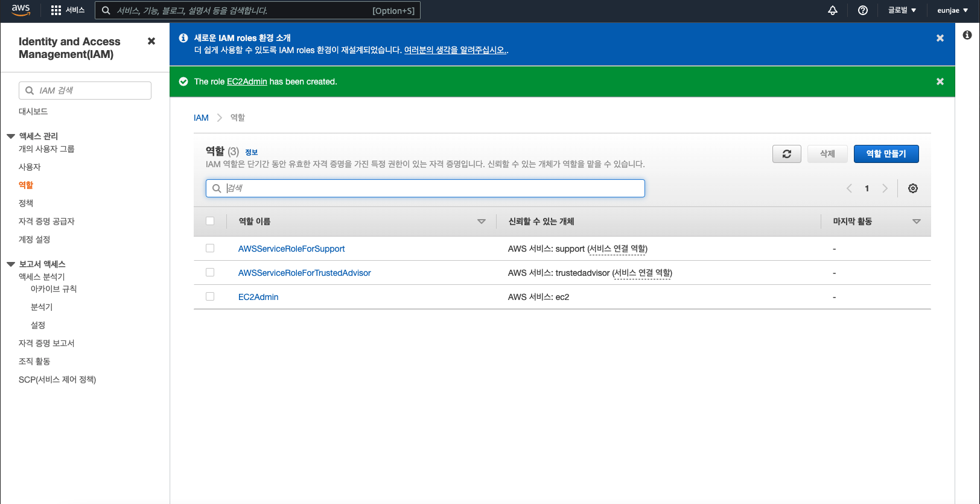Go to the previous page arrow
The height and width of the screenshot is (504, 980).
point(849,188)
